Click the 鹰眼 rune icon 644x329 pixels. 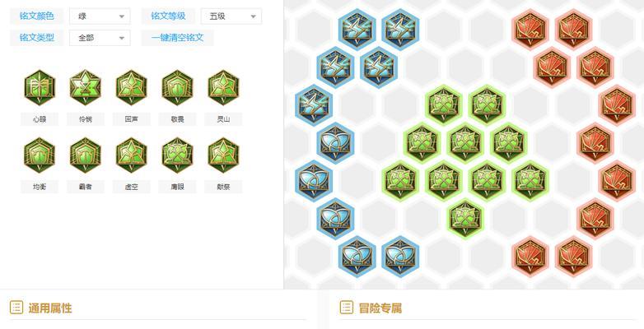tap(177, 155)
